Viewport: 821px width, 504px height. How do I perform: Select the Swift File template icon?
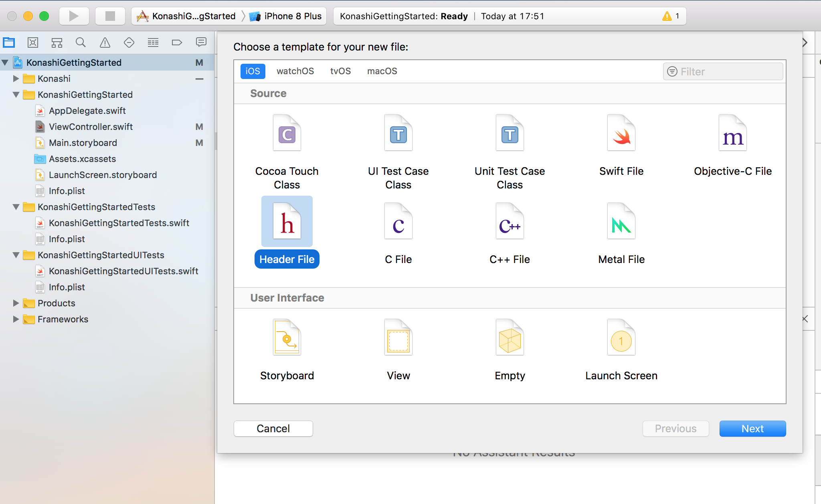pyautogui.click(x=621, y=134)
